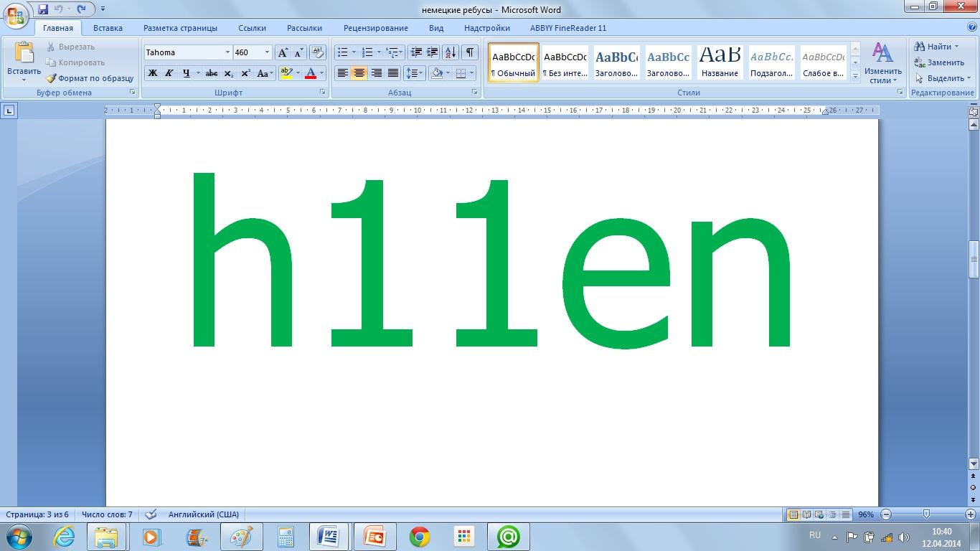Toggle underline (Ч) formatting
The height and width of the screenshot is (551, 980).
187,73
